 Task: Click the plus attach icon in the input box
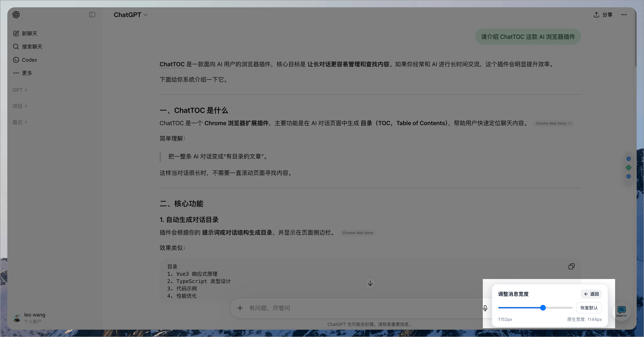pos(240,308)
